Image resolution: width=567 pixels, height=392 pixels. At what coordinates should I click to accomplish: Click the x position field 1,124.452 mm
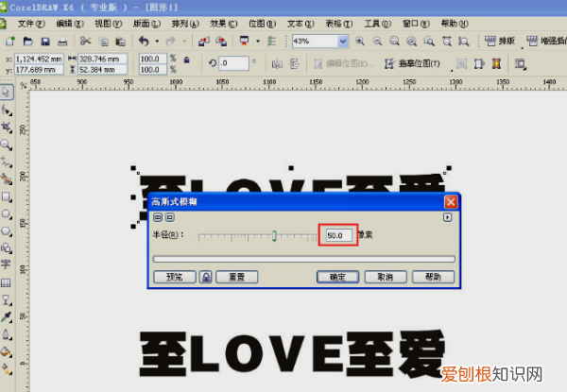pos(39,59)
